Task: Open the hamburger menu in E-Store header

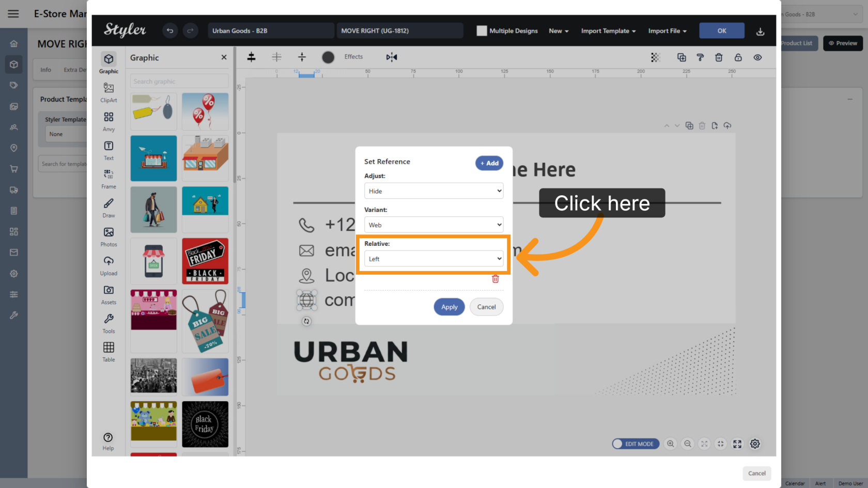Action: click(x=13, y=14)
